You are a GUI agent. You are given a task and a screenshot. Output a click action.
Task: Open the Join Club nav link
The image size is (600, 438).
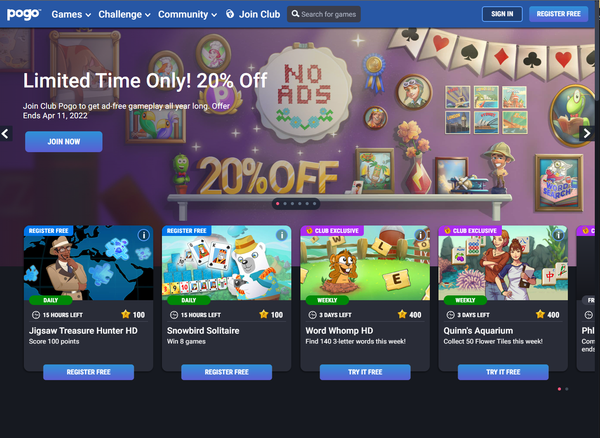pyautogui.click(x=253, y=14)
